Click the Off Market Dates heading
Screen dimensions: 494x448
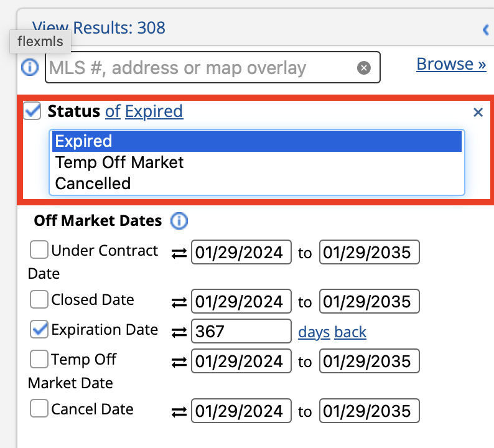pyautogui.click(x=98, y=220)
